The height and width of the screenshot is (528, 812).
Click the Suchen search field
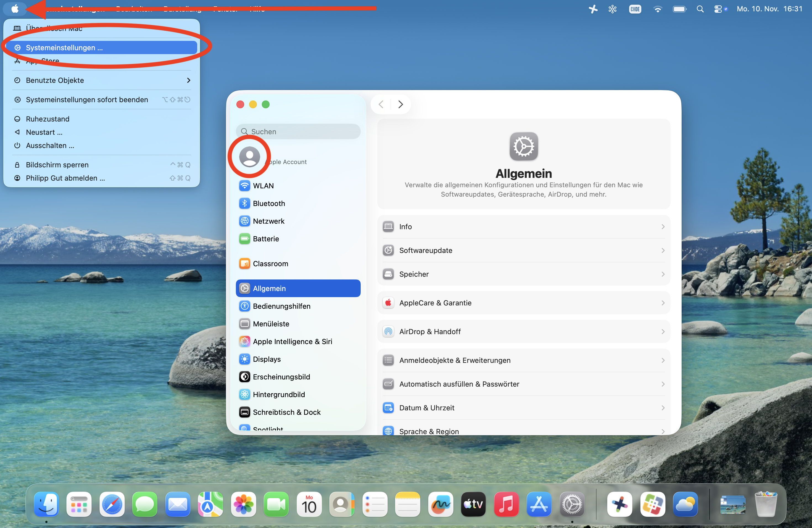point(298,132)
